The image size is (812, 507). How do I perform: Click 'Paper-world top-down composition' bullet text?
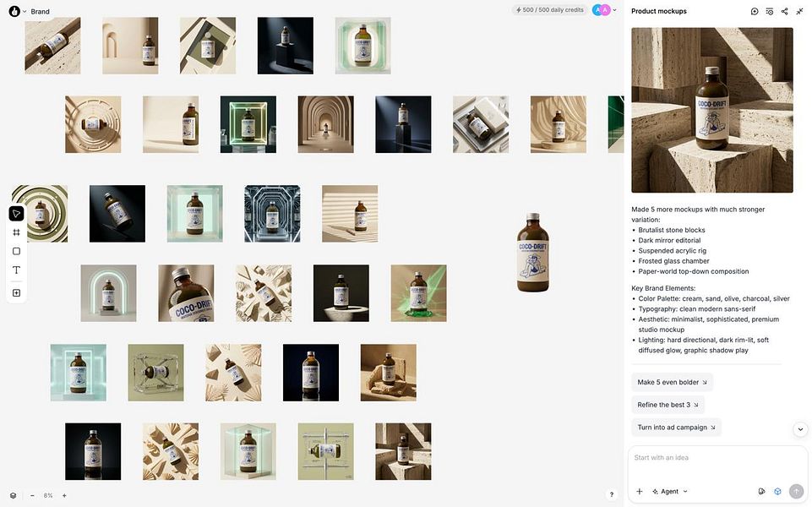[x=694, y=271]
